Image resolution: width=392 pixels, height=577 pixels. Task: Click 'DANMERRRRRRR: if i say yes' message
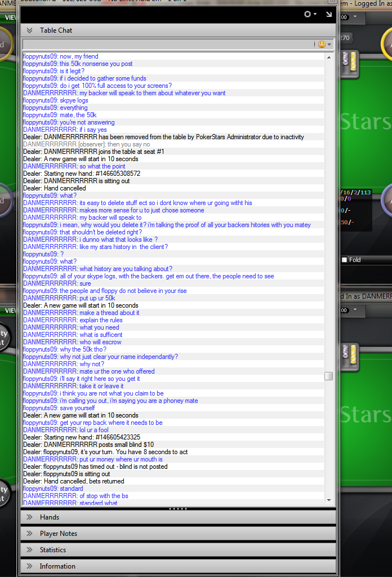pos(65,130)
